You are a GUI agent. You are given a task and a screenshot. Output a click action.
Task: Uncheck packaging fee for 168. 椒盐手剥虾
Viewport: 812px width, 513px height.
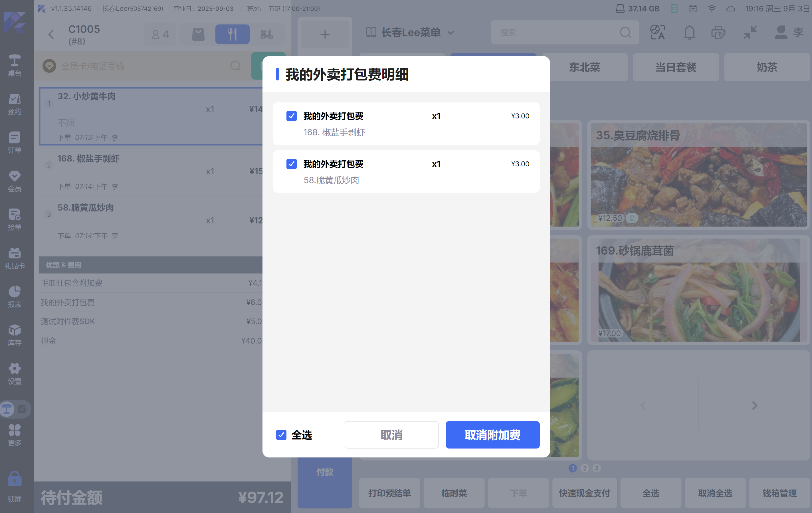point(291,116)
